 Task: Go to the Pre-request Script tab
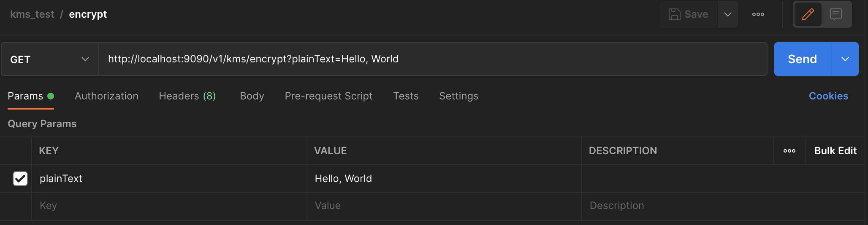pos(328,96)
